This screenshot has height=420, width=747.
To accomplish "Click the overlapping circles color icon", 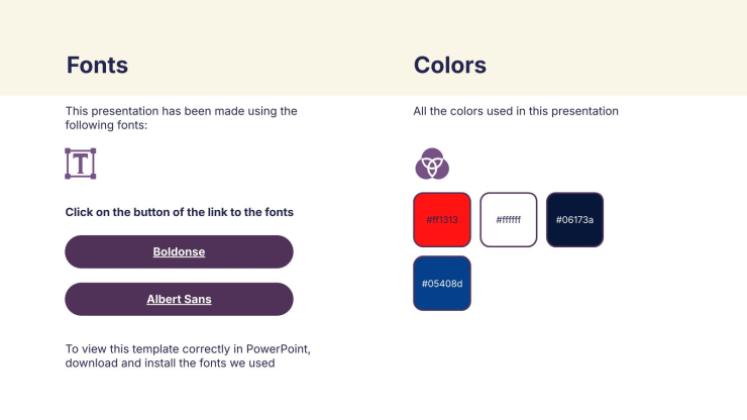I will coord(432,163).
